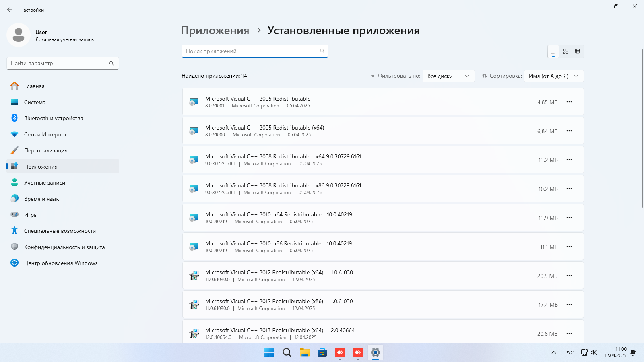The image size is (644, 362).
Task: Show hidden tray icons chevron
Action: [x=554, y=353]
